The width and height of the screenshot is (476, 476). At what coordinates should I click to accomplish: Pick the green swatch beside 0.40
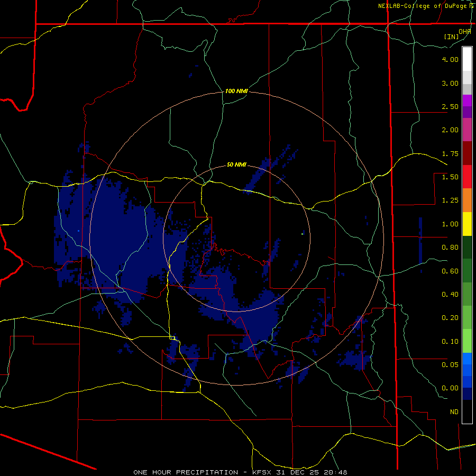467,294
